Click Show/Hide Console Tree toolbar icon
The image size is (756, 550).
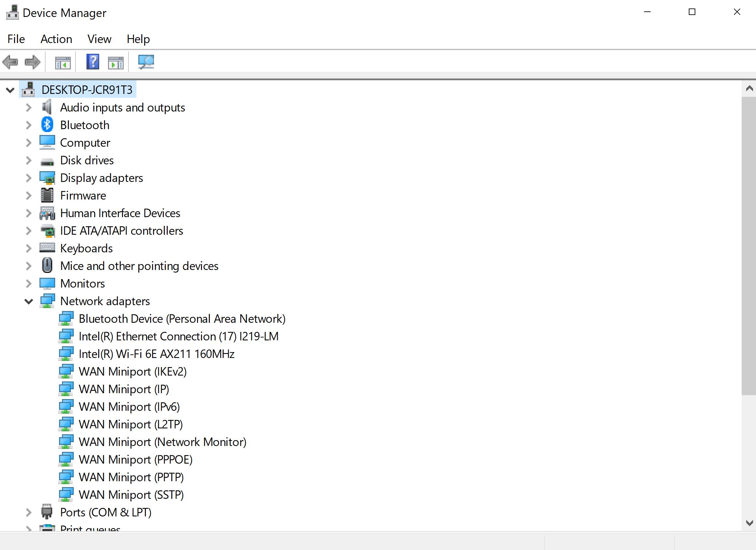coord(63,62)
